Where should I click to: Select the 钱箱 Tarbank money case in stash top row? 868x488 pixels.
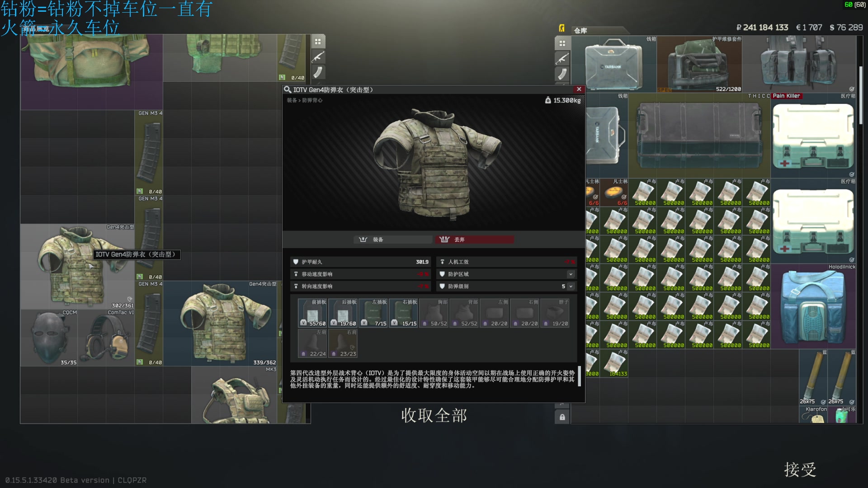click(614, 64)
